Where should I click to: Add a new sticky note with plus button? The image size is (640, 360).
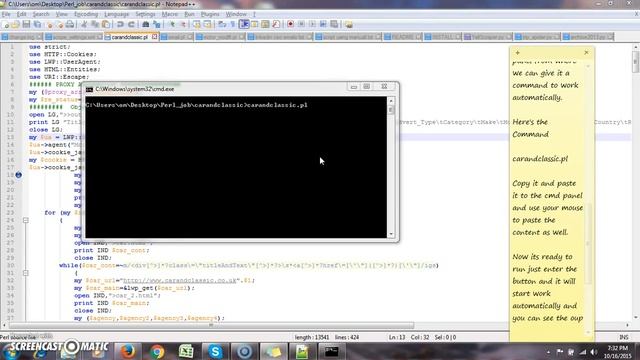[518, 53]
